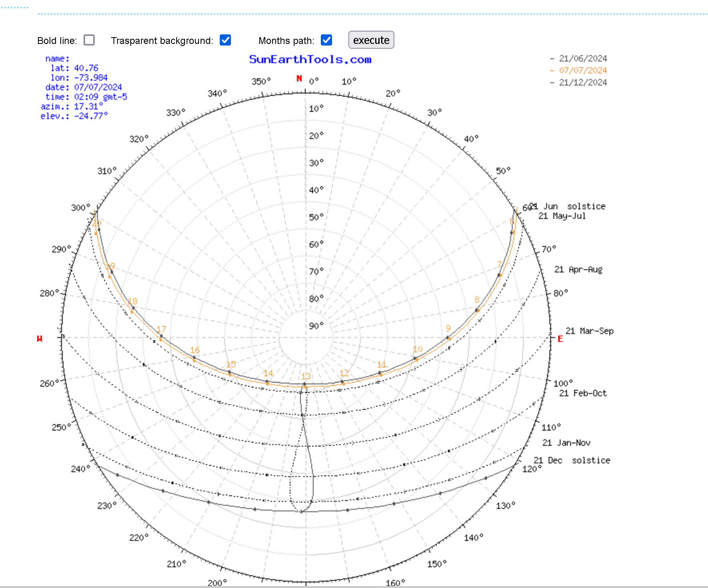Screen dimensions: 708x588
Task: Click the 21/06/2024 legend entry
Action: click(x=583, y=58)
